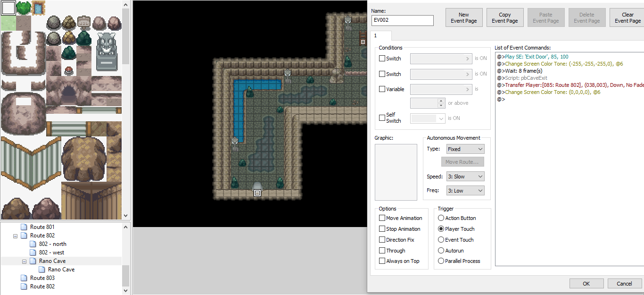Select the light green grass tile
Screen dimensions: 644x295
(8, 23)
